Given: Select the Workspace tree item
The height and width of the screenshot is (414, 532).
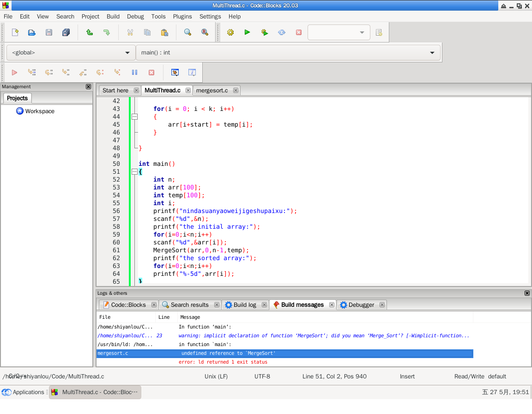Looking at the screenshot, I should pos(40,111).
